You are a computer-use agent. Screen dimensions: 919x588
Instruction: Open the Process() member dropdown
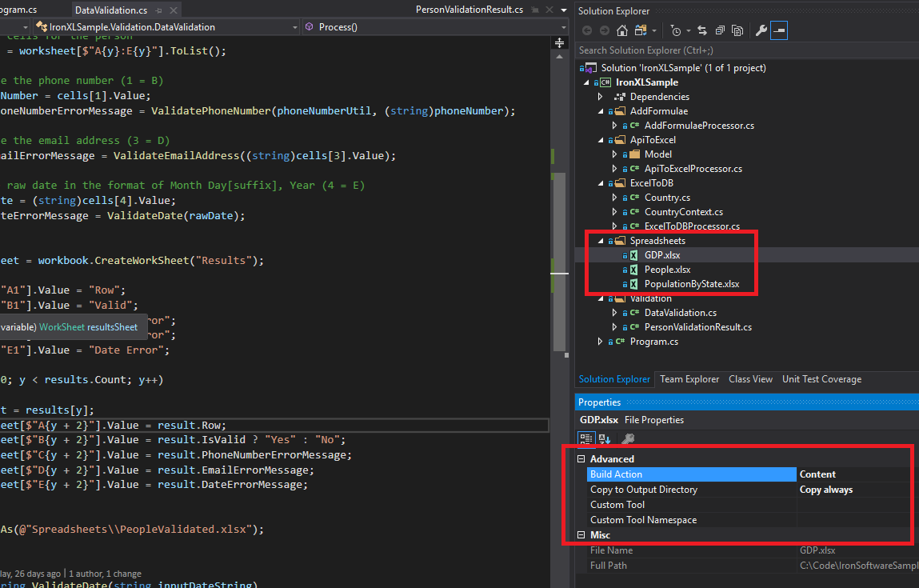564,27
